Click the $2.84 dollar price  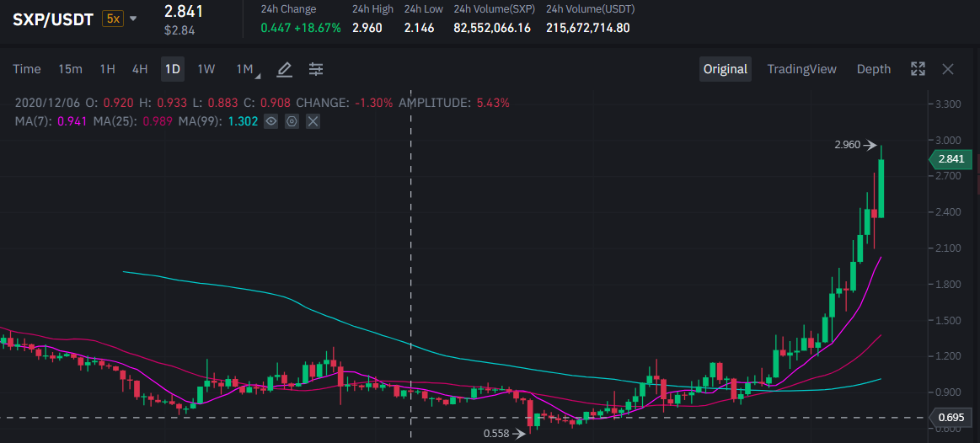179,29
